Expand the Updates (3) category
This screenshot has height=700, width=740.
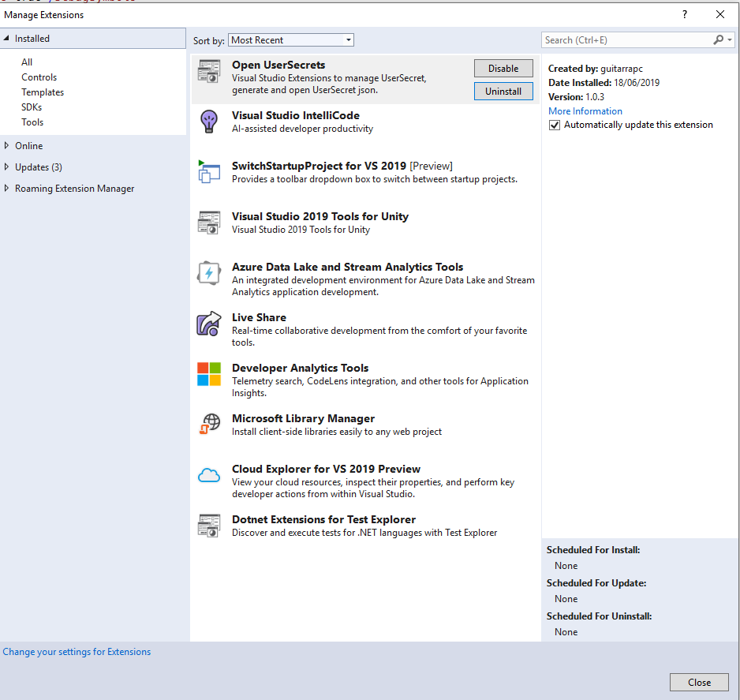[x=6, y=167]
